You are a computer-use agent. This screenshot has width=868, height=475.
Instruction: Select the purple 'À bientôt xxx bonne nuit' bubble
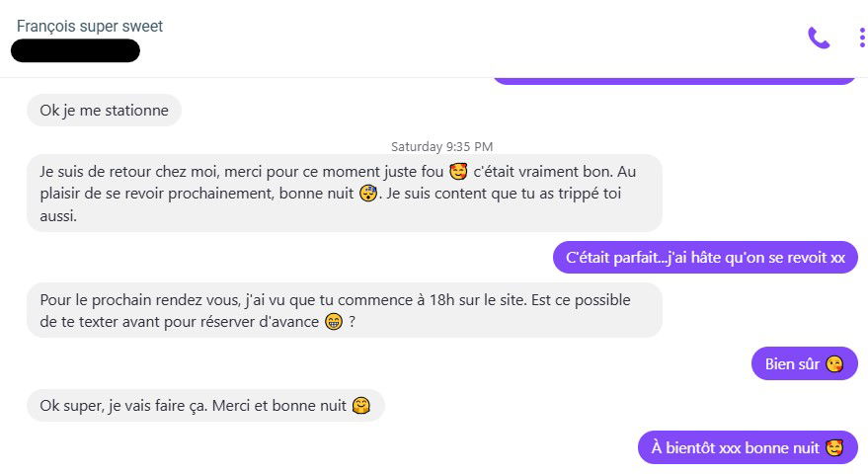[748, 447]
